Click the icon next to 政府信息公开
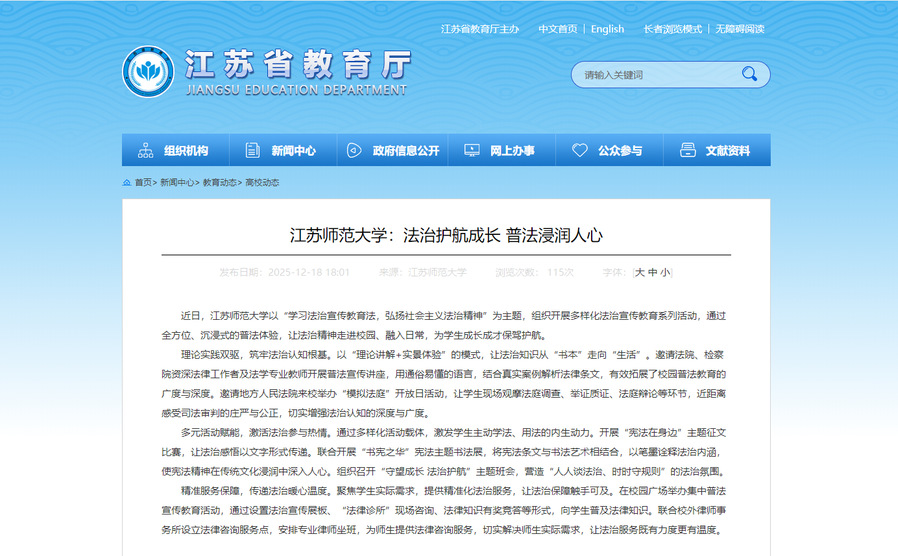898x556 pixels. click(x=352, y=151)
